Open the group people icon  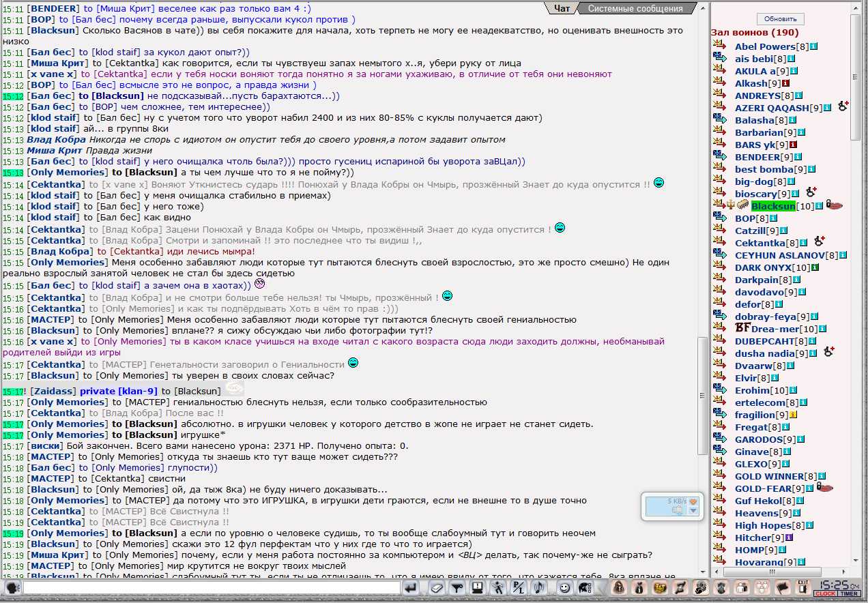coord(763,588)
